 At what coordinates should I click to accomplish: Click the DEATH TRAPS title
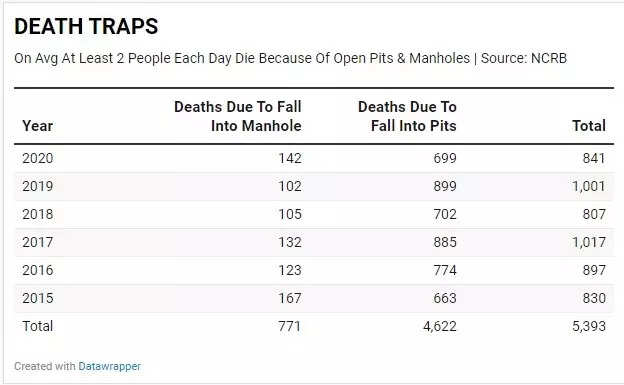pyautogui.click(x=86, y=26)
